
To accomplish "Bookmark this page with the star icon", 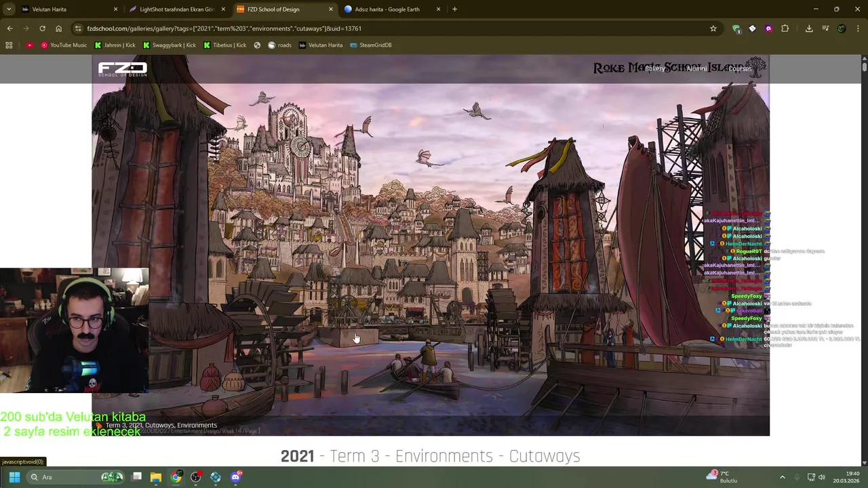I will pos(713,28).
